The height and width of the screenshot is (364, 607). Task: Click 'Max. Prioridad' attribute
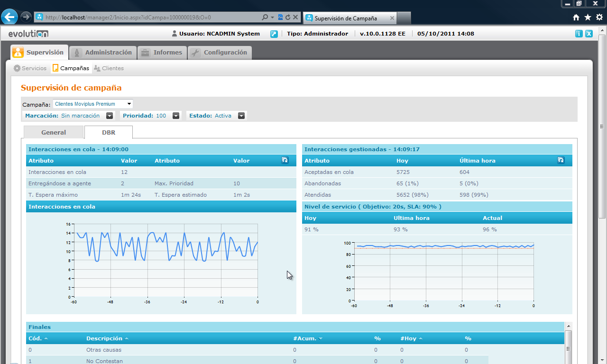coord(174,183)
